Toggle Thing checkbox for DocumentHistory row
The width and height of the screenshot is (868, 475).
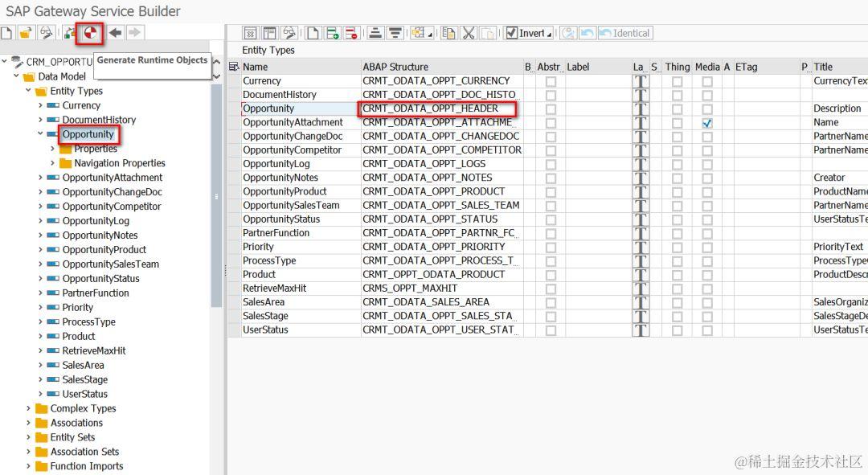tap(677, 95)
